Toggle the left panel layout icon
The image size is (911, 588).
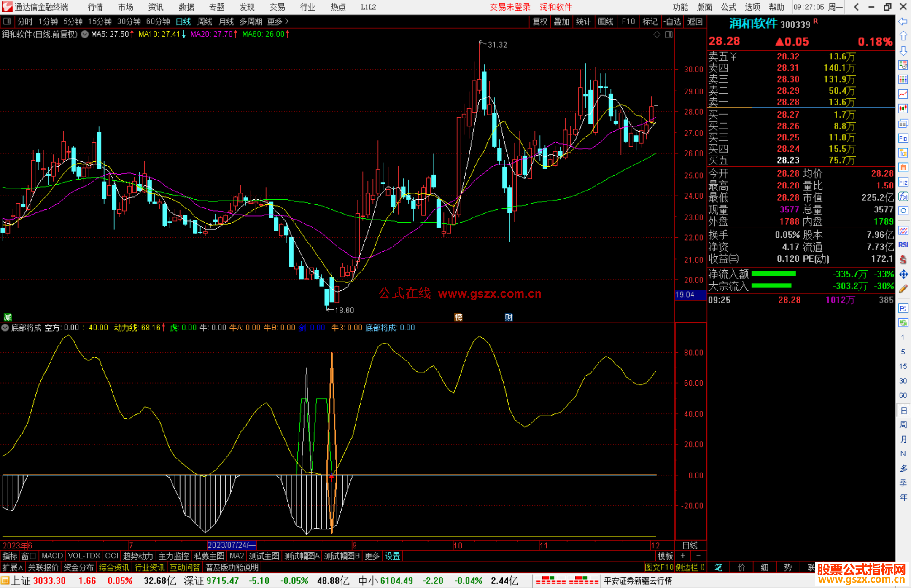pyautogui.click(x=7, y=21)
